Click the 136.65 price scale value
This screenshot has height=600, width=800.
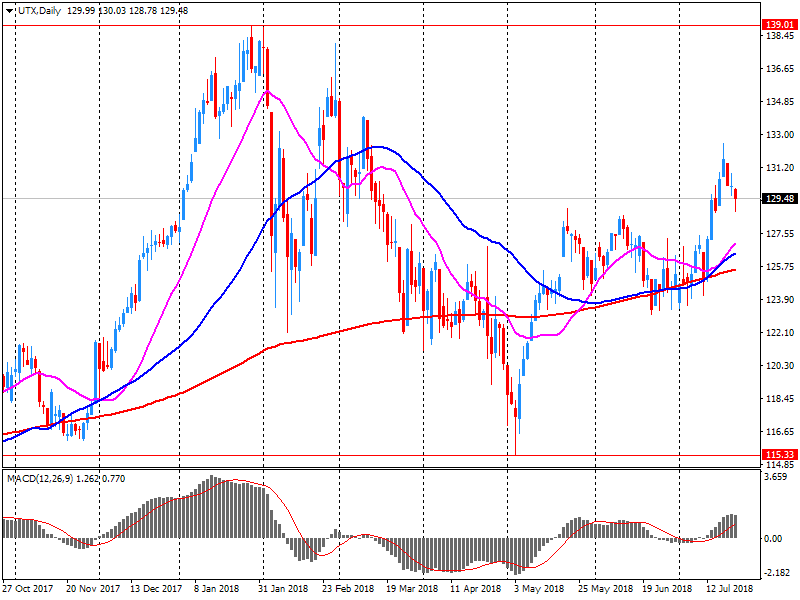pos(780,68)
